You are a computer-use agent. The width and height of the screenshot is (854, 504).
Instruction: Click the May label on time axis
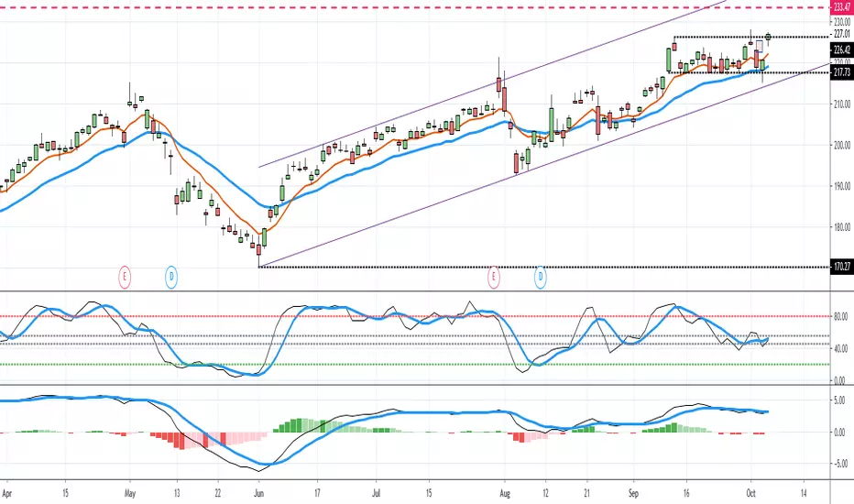point(129,494)
